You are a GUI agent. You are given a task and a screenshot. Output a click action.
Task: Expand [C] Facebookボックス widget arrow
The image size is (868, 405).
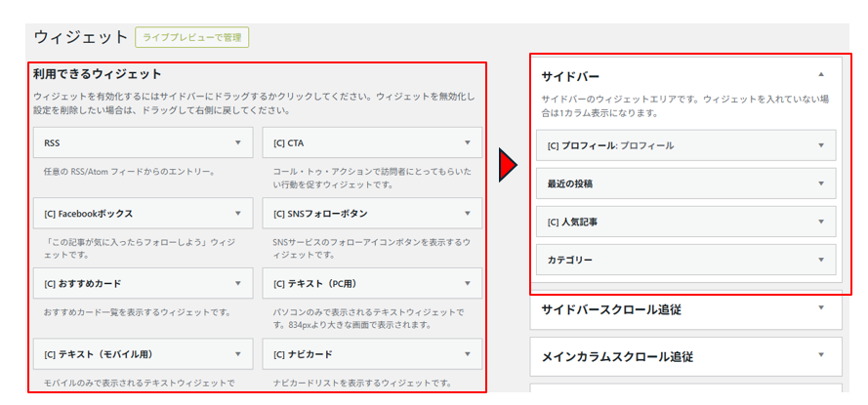point(238,213)
